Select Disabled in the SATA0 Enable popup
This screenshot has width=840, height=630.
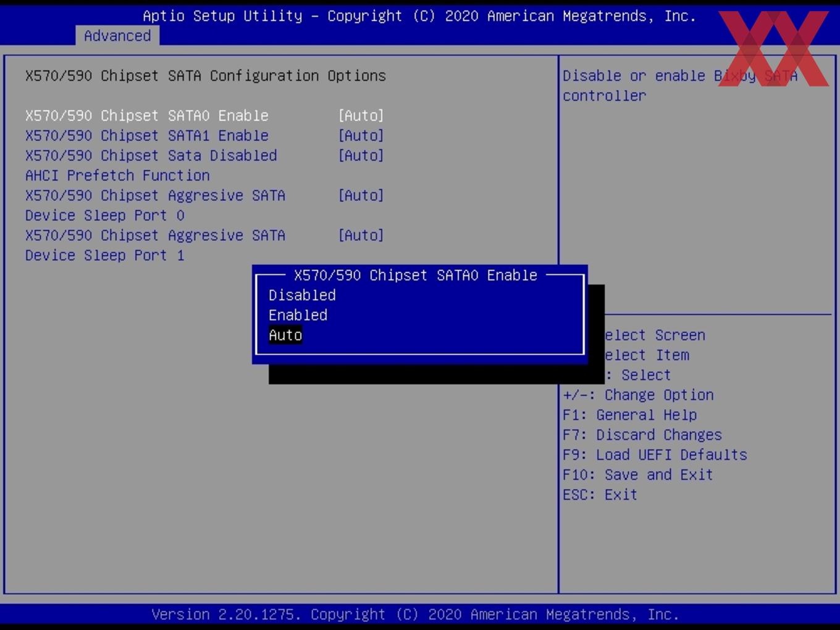(302, 295)
